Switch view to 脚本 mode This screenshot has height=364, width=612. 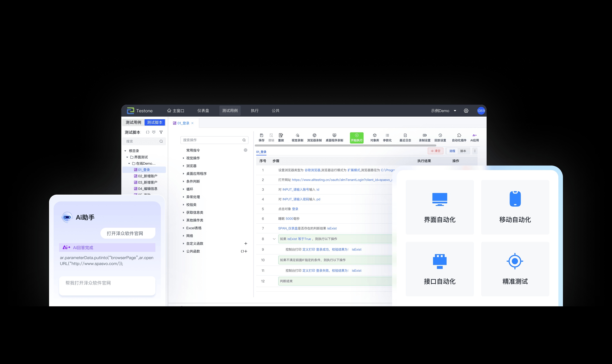click(463, 151)
